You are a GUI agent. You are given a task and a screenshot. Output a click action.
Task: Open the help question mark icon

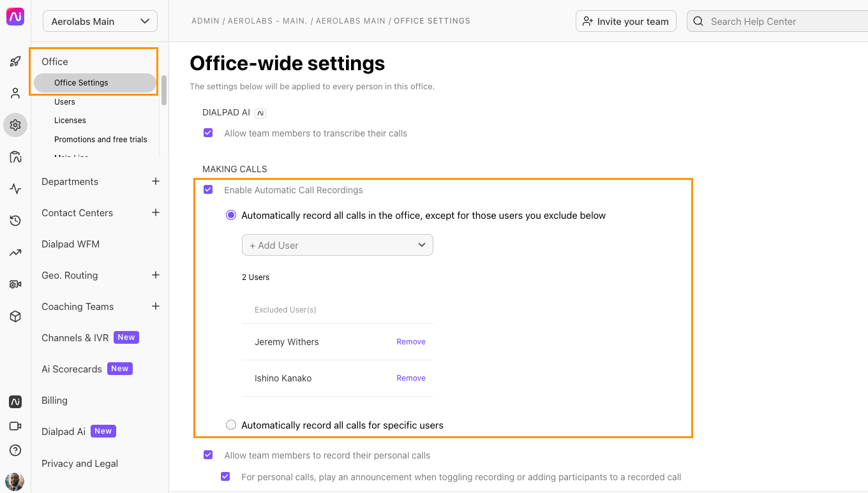[15, 450]
